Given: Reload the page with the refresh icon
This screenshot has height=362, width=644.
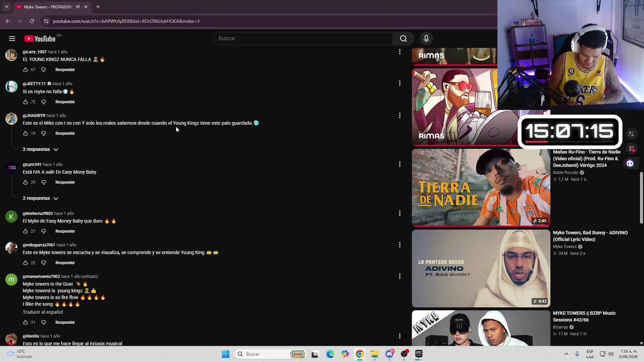Looking at the screenshot, I should coord(32,21).
